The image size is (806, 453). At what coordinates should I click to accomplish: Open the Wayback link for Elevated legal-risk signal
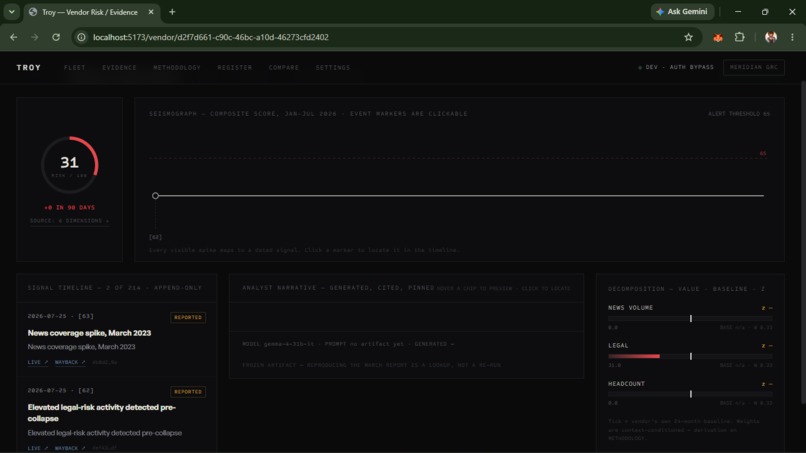69,448
